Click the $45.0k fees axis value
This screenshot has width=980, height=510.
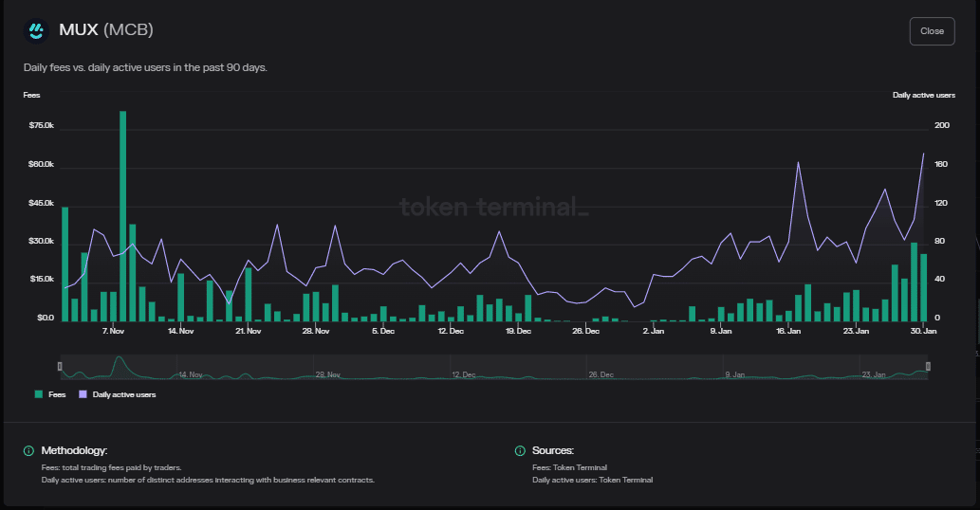41,203
